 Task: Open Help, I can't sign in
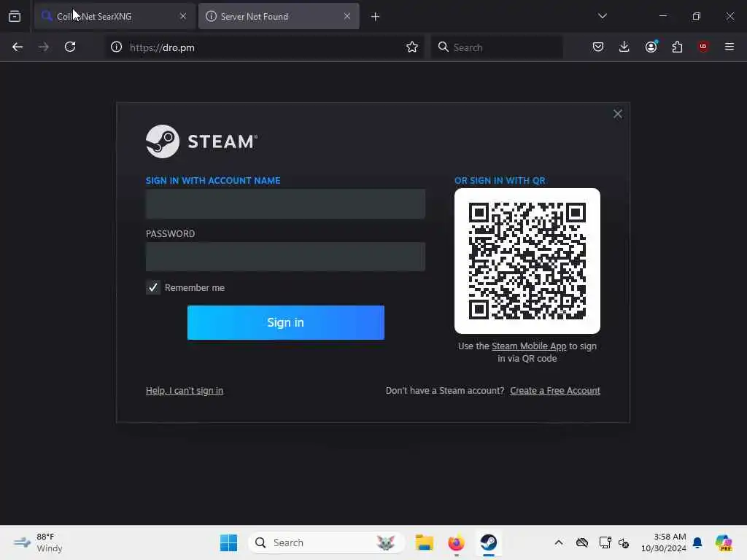coord(185,391)
